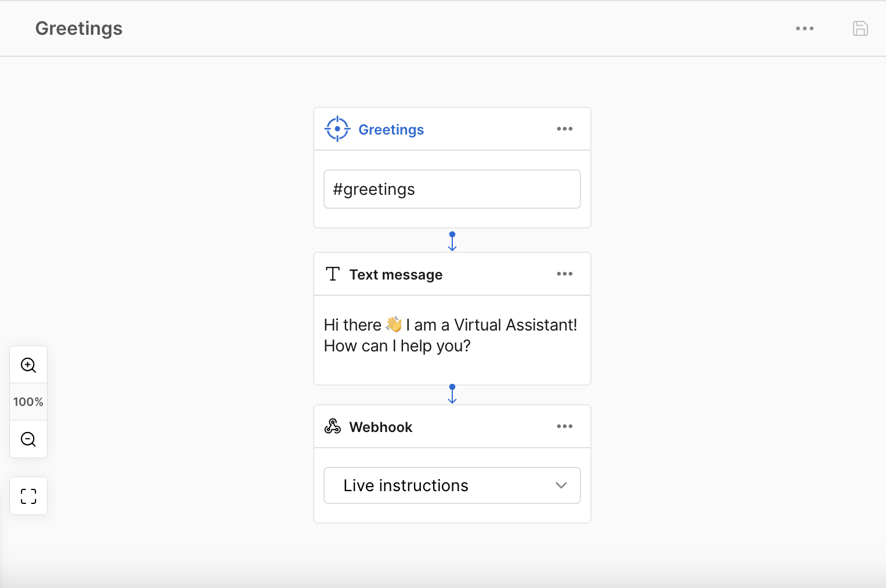Click the Greetings trigger target icon
The height and width of the screenshot is (588, 886).
(337, 129)
